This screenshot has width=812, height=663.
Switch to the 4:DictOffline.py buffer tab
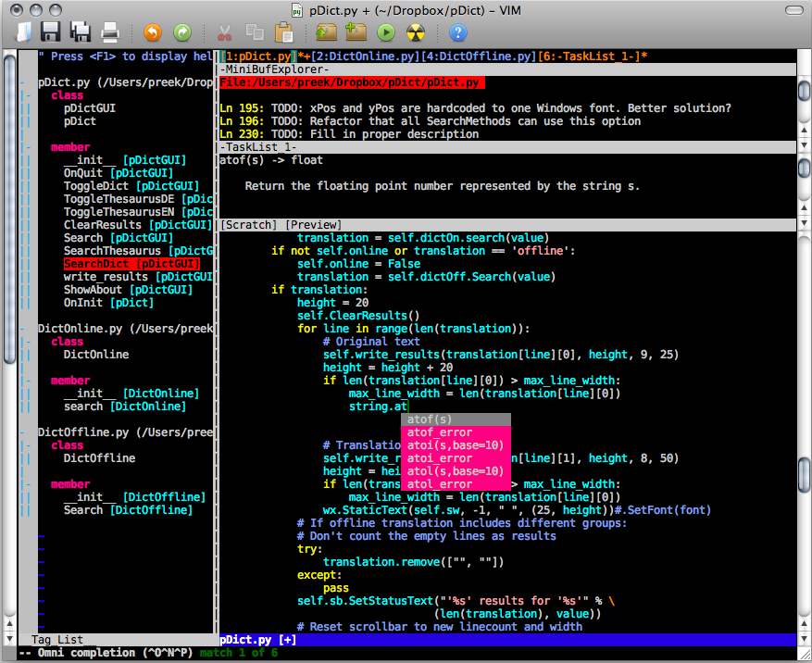pos(480,56)
